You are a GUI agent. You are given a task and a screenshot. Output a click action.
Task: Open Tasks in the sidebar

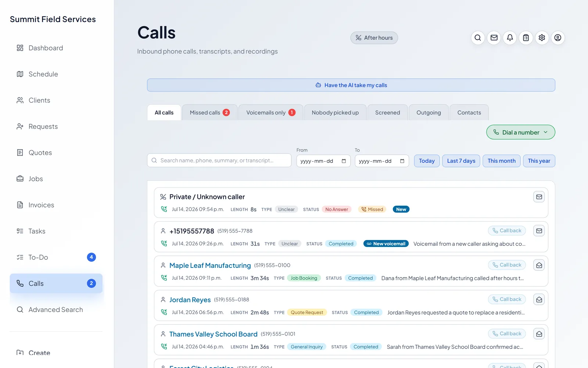pos(56,231)
